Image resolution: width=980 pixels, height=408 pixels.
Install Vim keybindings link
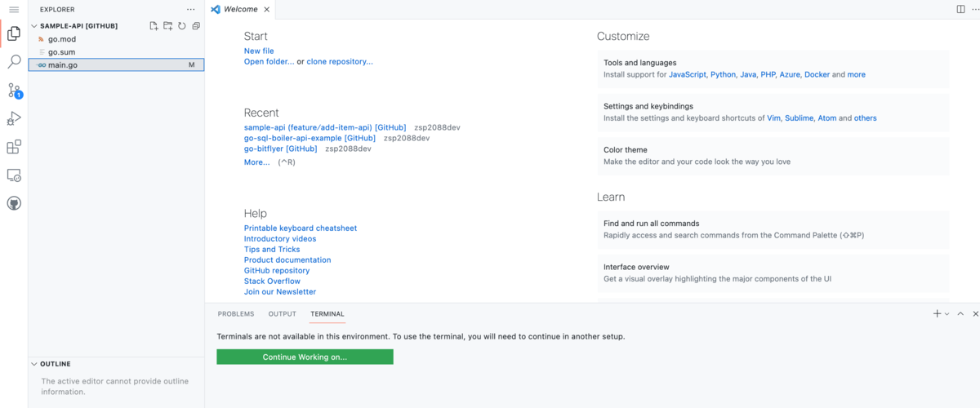click(773, 118)
